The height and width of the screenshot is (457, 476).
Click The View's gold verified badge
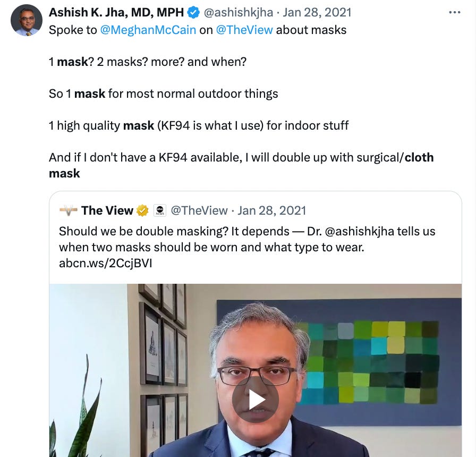point(142,210)
